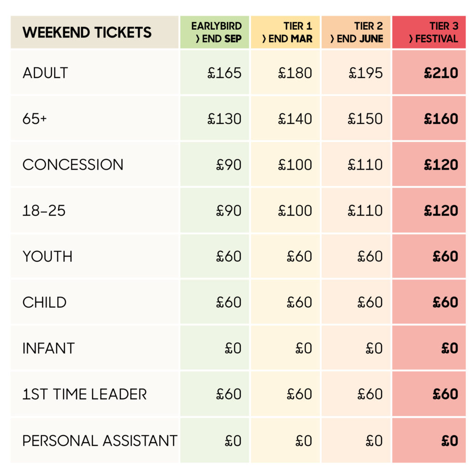Select the Tier 1 End Mar column header
The width and height of the screenshot is (476, 476).
pos(287,33)
